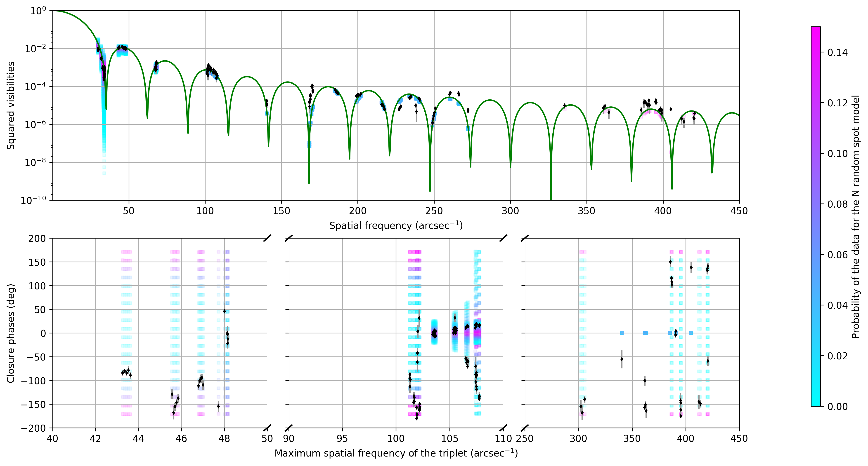Select the 10⁻⁶ tick on Squared visibilities axis

tap(36, 125)
